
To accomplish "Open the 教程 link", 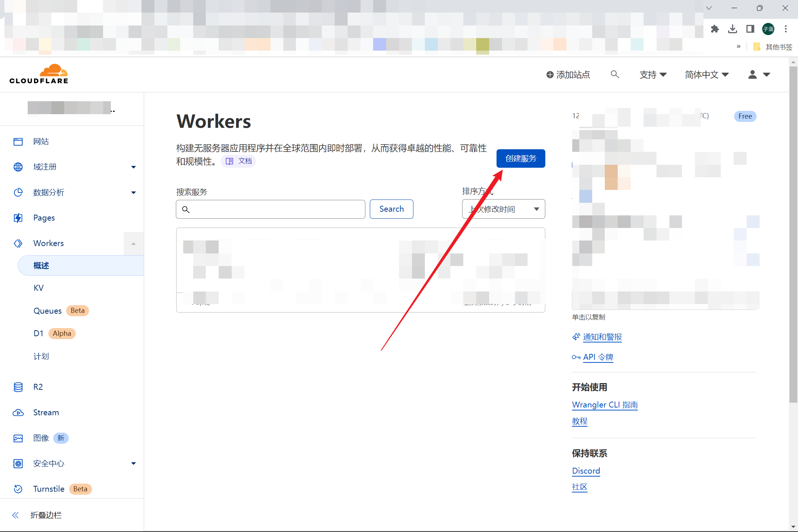I will (579, 421).
